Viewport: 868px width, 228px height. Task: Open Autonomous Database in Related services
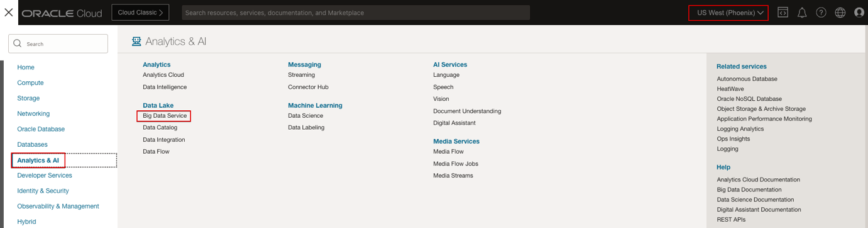click(747, 79)
